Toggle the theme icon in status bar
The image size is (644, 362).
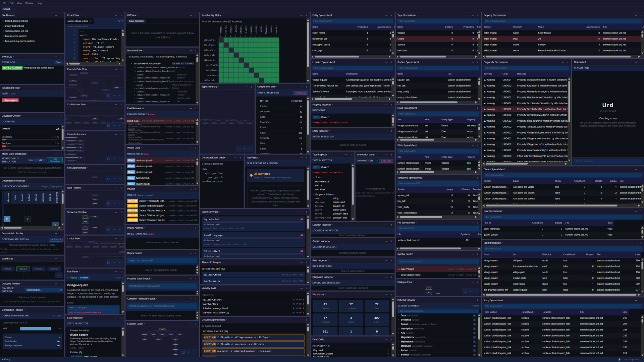click(x=619, y=360)
